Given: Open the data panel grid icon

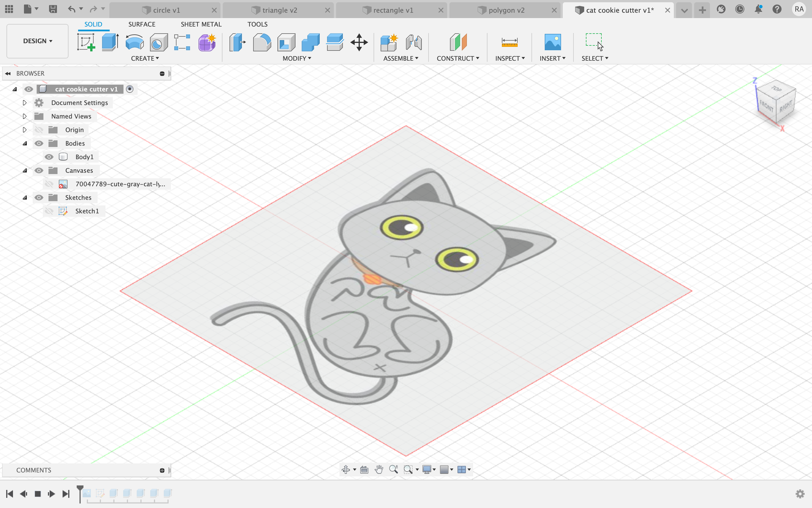Looking at the screenshot, I should [x=9, y=9].
